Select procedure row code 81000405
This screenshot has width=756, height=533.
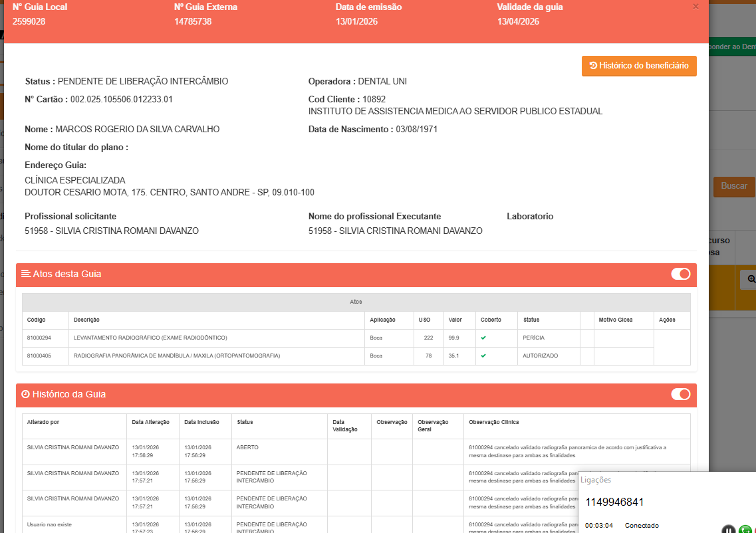click(39, 356)
